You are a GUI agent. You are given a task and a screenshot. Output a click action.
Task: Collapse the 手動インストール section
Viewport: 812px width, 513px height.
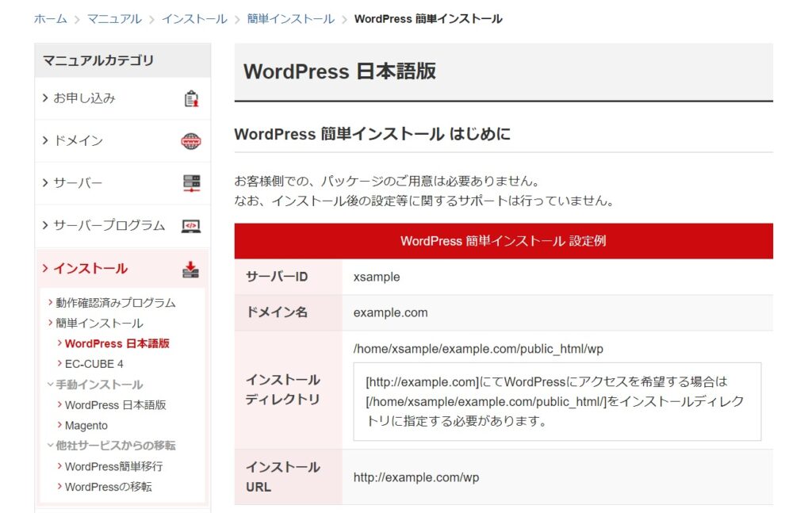click(x=99, y=385)
